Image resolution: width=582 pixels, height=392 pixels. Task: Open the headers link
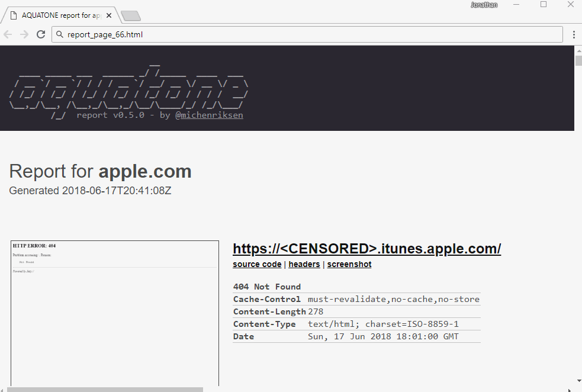(304, 264)
